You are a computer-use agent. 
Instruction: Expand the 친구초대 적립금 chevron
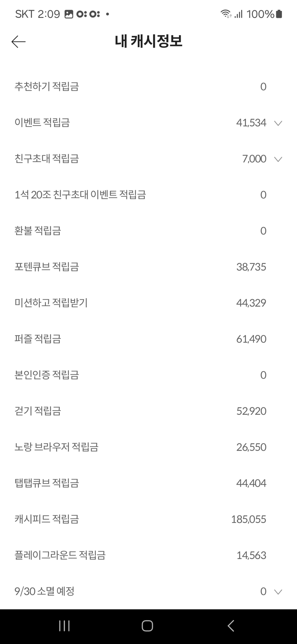click(x=278, y=159)
